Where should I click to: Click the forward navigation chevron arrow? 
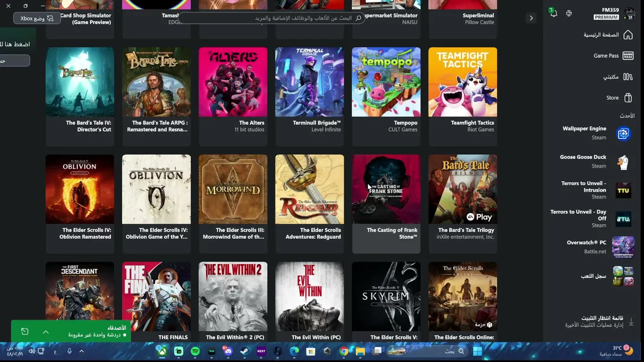coord(531,18)
